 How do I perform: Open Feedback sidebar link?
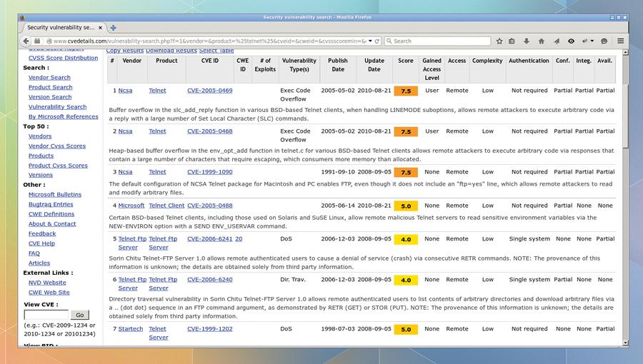42,234
